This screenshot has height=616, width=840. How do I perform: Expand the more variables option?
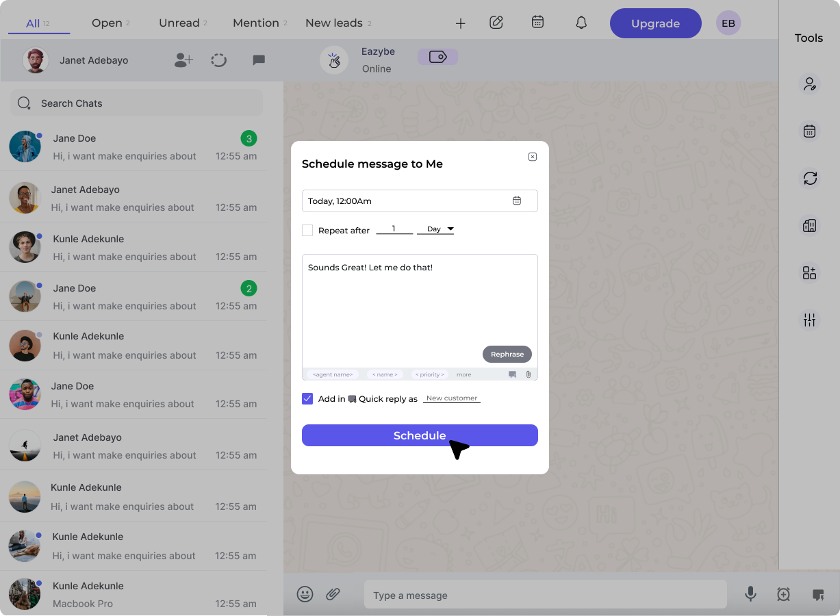click(x=463, y=374)
